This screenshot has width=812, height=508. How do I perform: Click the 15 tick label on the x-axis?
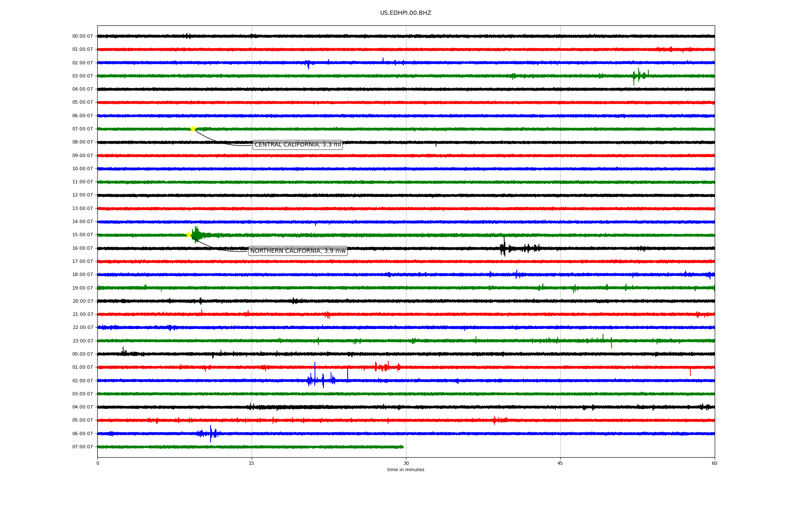252,463
